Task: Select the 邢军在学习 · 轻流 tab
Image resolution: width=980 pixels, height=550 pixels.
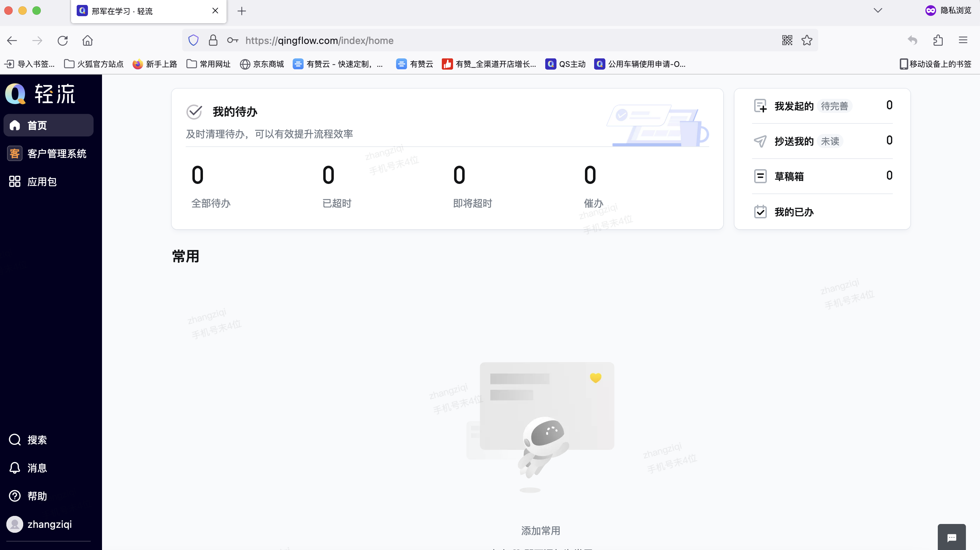Action: pos(149,11)
